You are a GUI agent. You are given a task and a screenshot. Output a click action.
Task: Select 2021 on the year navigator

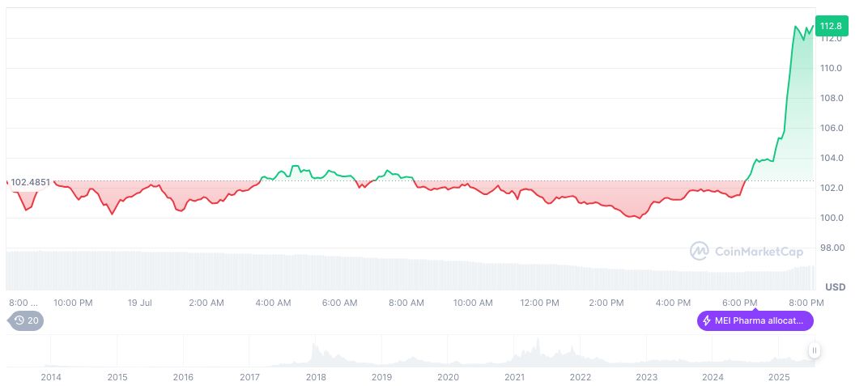click(514, 377)
